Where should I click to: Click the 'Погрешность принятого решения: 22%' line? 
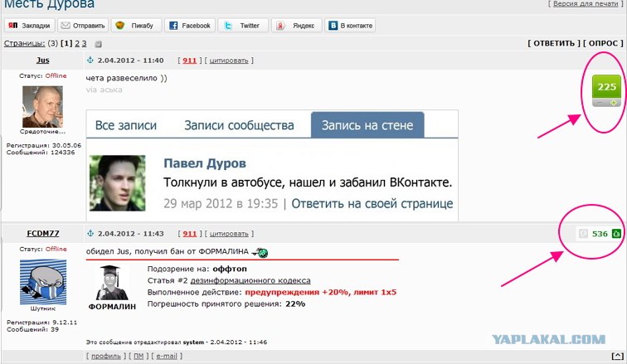coord(226,303)
